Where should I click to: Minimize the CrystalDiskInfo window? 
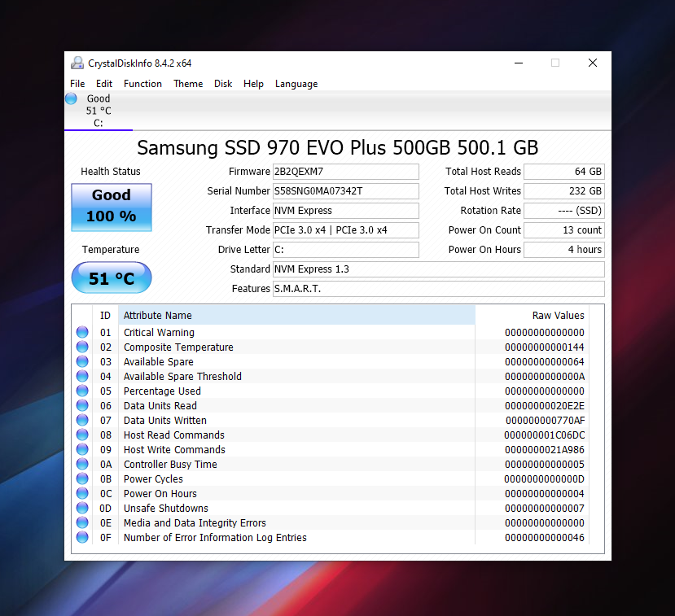tap(519, 63)
